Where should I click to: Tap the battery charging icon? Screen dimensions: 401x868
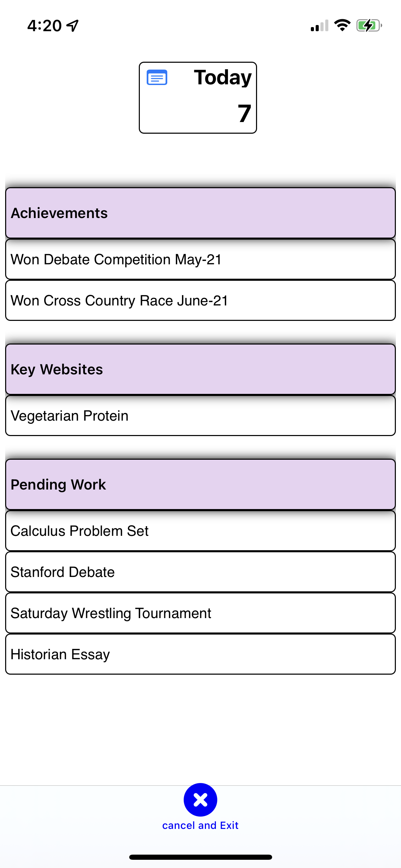369,25
